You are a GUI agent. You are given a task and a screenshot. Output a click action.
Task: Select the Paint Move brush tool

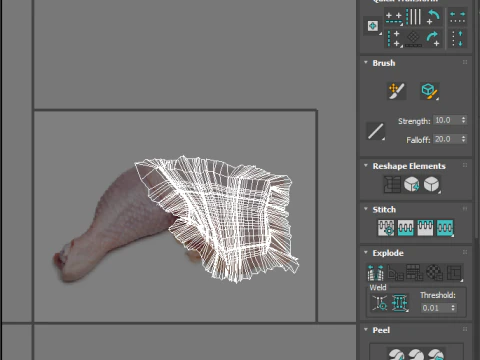(397, 91)
